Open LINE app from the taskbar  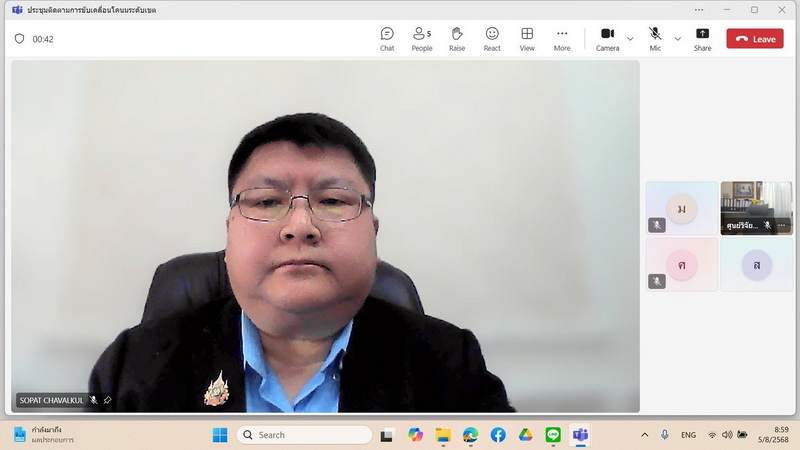pos(553,435)
